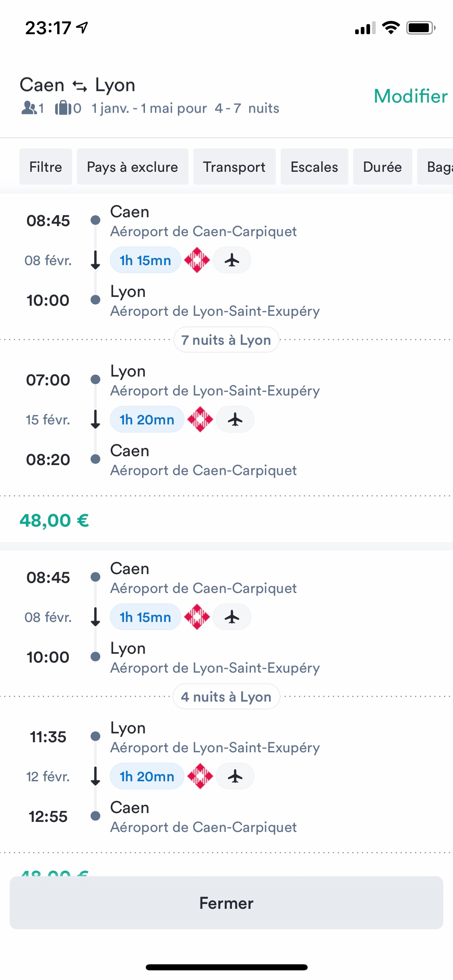The width and height of the screenshot is (453, 980).
Task: Open the Transport filter
Action: [x=234, y=167]
